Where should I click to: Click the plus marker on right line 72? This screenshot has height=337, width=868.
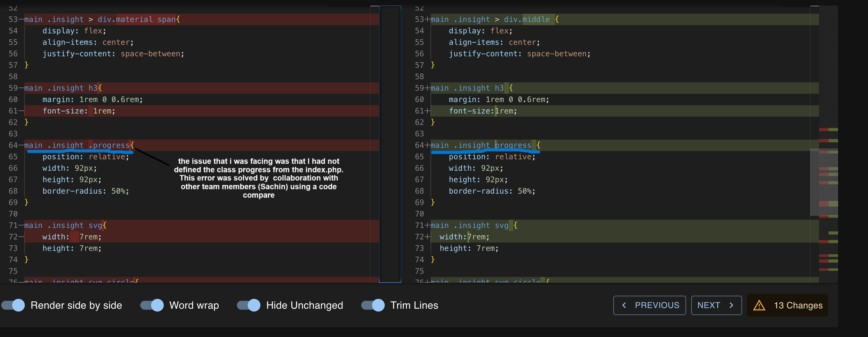tap(428, 237)
